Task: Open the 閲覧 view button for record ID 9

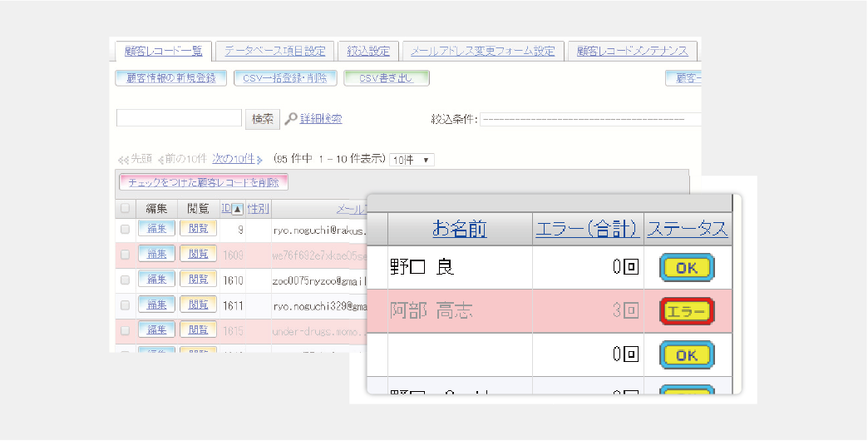Action: pos(198,228)
